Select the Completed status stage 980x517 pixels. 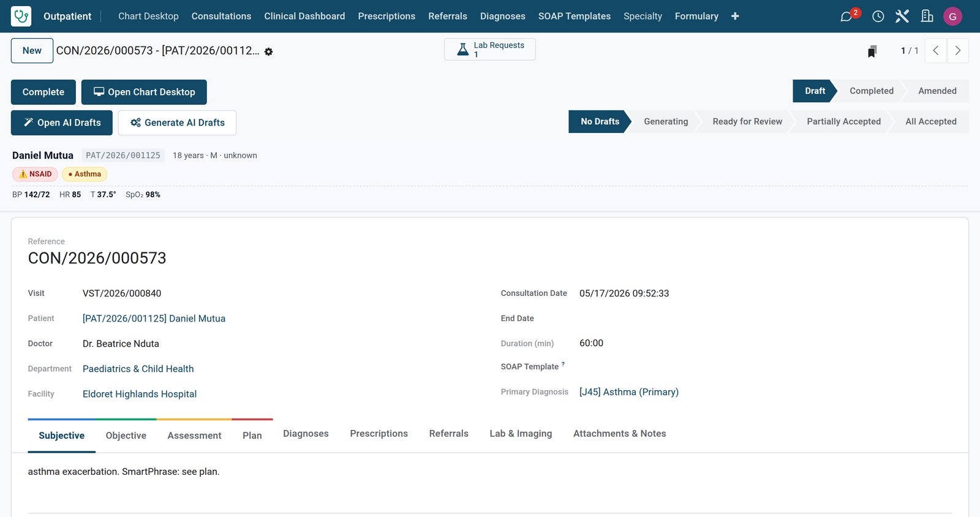[x=872, y=91]
